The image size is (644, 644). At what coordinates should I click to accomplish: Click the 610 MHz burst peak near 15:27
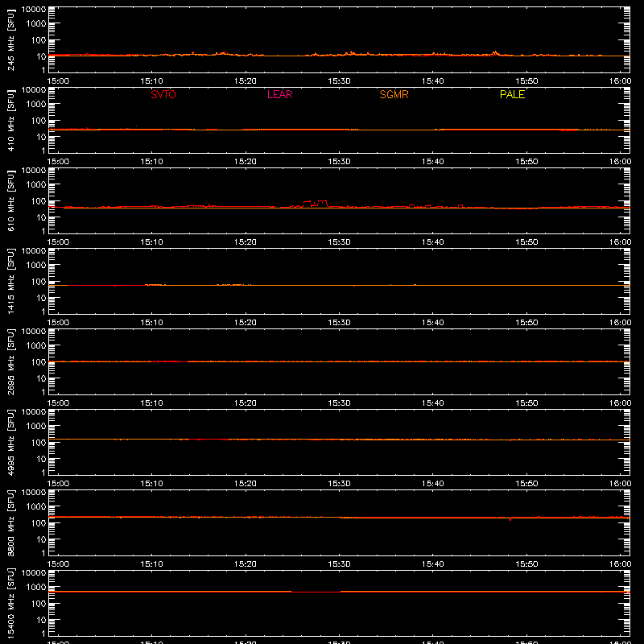[x=315, y=203]
